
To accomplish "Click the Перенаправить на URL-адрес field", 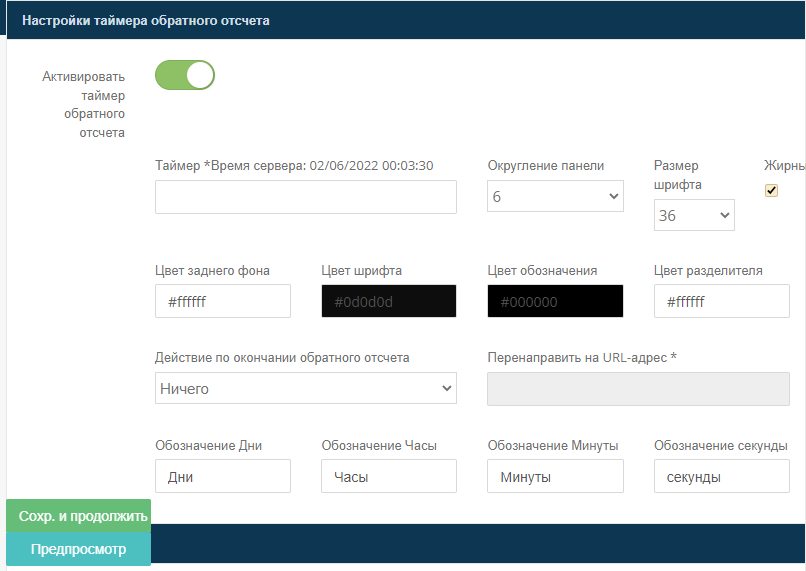I will 637,388.
